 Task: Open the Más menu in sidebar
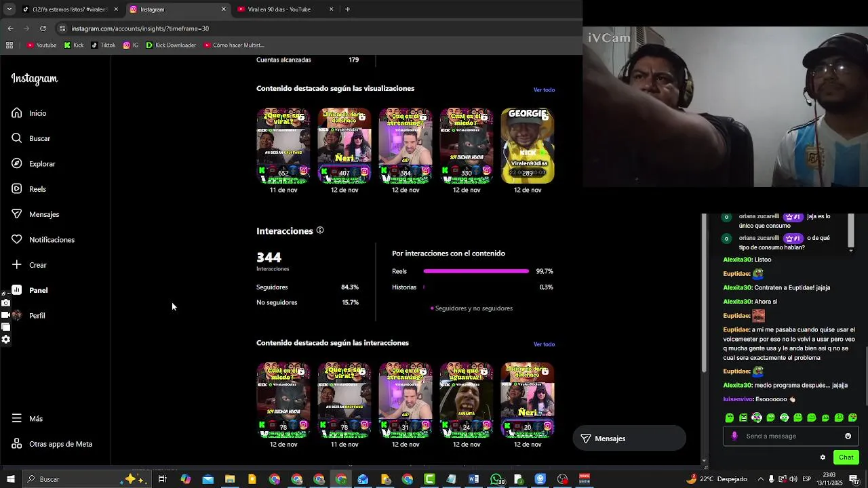pos(27,419)
